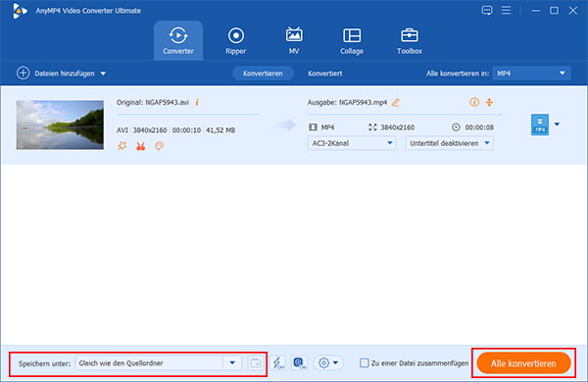Click the Alle konvertieren button
The height and width of the screenshot is (382, 588).
coord(523,363)
